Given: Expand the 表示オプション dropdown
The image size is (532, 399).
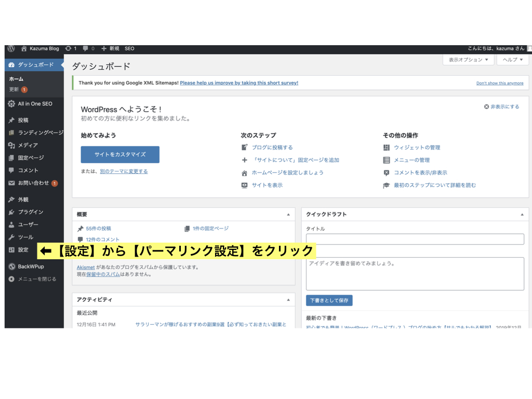Looking at the screenshot, I should [x=468, y=60].
